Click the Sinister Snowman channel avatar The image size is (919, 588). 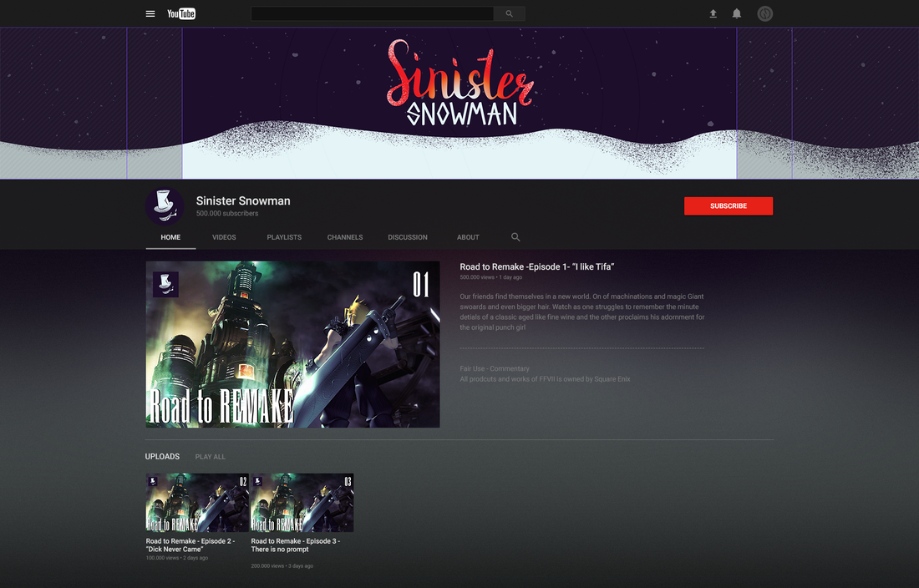(x=165, y=206)
